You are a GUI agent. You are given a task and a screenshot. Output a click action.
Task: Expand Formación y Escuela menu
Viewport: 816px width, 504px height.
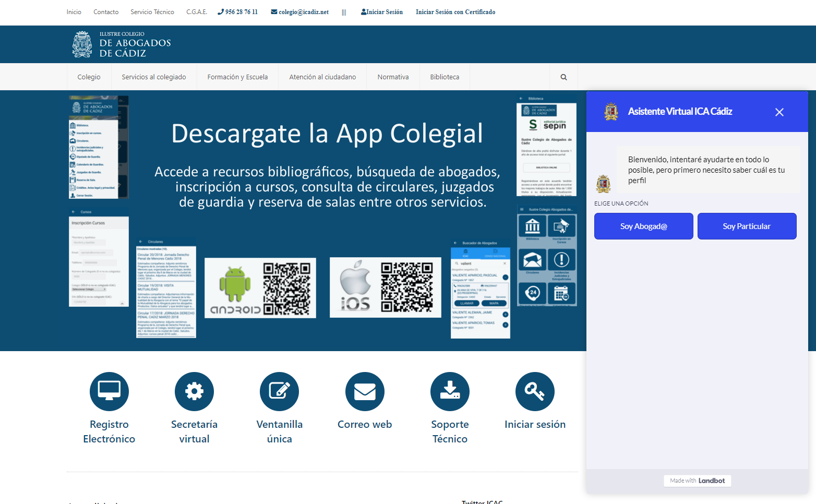click(x=237, y=77)
